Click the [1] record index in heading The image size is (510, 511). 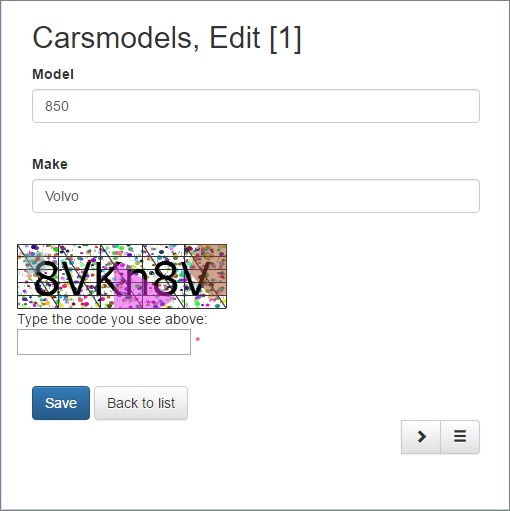click(285, 38)
